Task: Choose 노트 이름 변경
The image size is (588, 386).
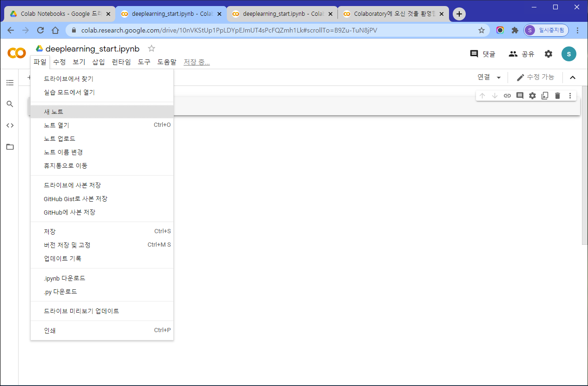Action: click(102, 152)
